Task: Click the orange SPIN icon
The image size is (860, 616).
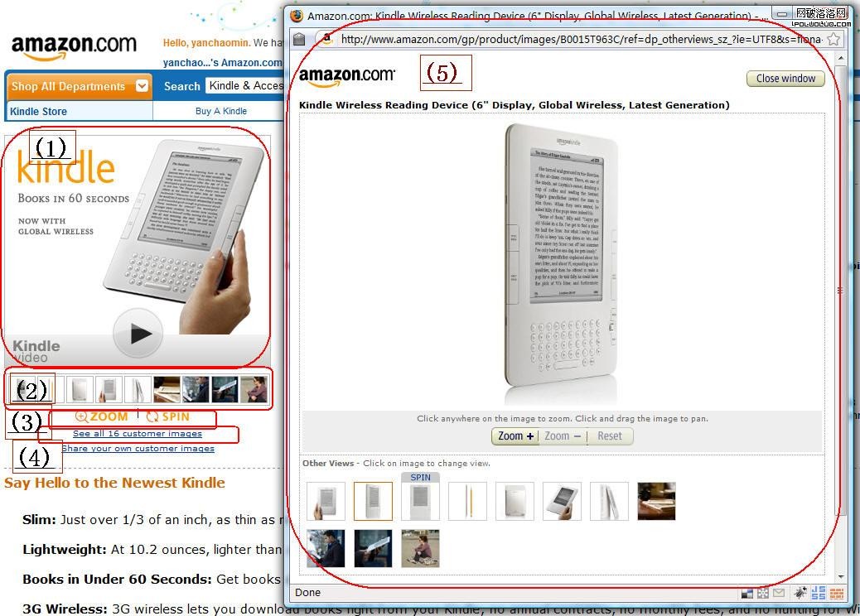Action: (152, 417)
